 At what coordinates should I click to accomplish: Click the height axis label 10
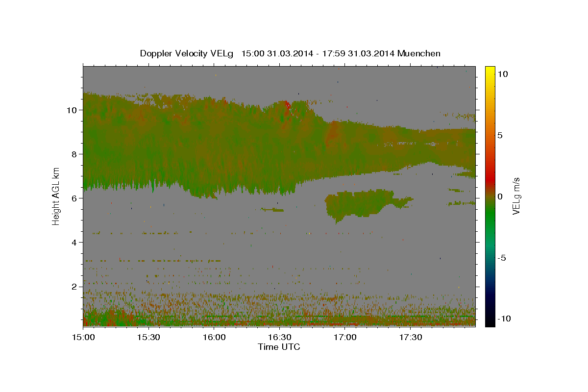coord(73,110)
